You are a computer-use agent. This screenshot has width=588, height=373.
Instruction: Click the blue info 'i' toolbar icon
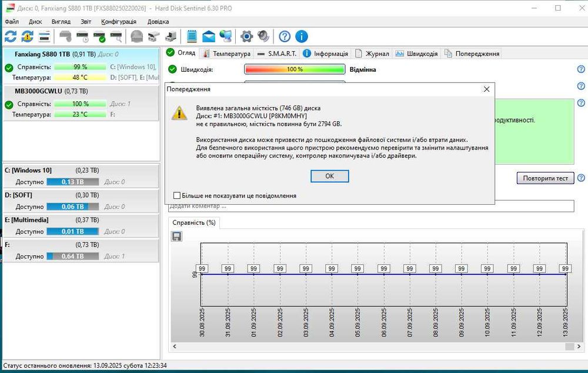coord(302,36)
